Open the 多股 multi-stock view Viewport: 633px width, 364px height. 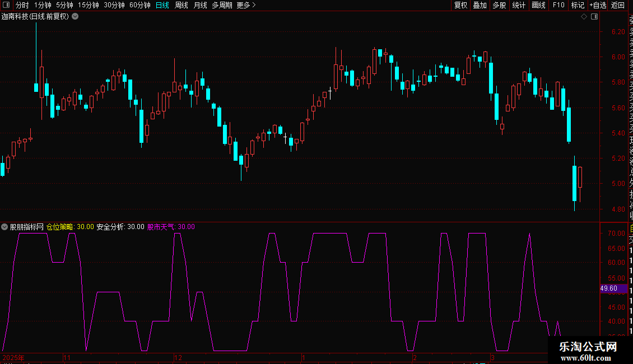[499, 5]
